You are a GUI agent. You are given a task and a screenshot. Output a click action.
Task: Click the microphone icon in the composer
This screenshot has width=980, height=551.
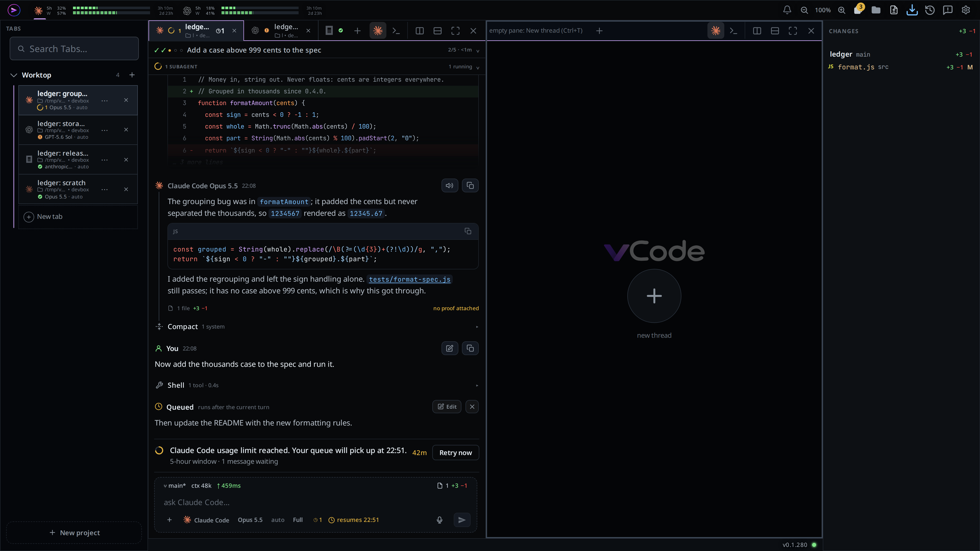pos(439,520)
